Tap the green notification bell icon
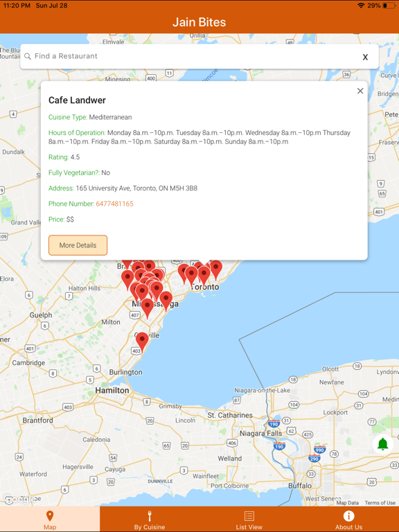This screenshot has width=399, height=532. coord(382,444)
